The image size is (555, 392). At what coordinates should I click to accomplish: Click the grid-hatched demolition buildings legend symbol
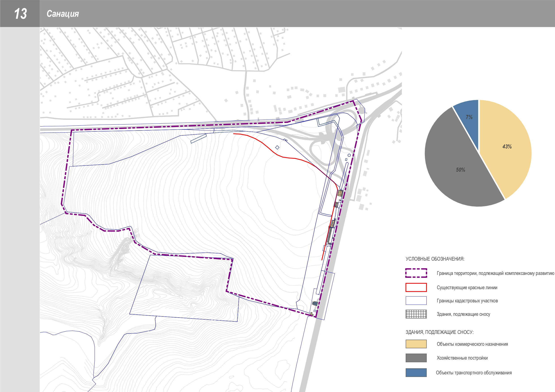point(416,314)
